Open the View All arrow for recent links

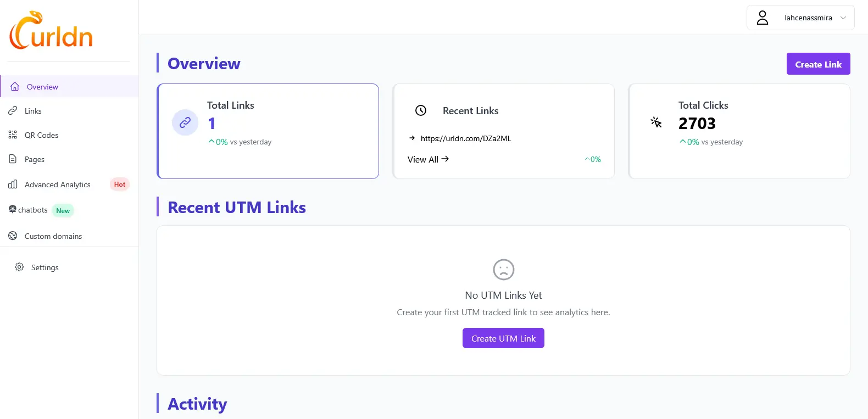pyautogui.click(x=445, y=159)
